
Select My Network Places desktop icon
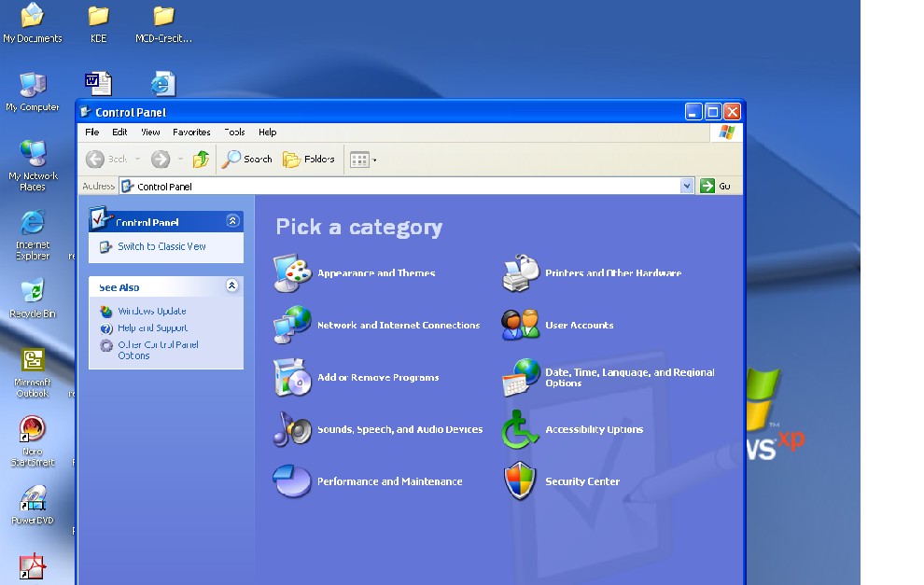[33, 165]
